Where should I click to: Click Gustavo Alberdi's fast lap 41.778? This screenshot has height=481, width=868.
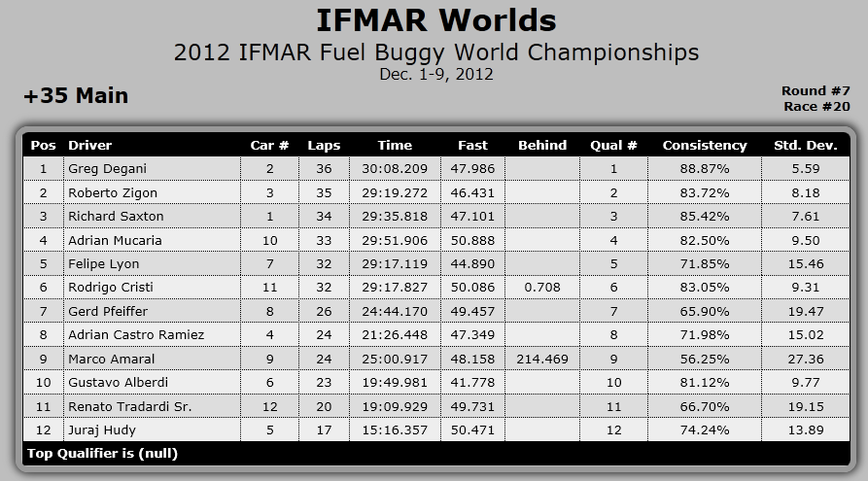point(472,383)
